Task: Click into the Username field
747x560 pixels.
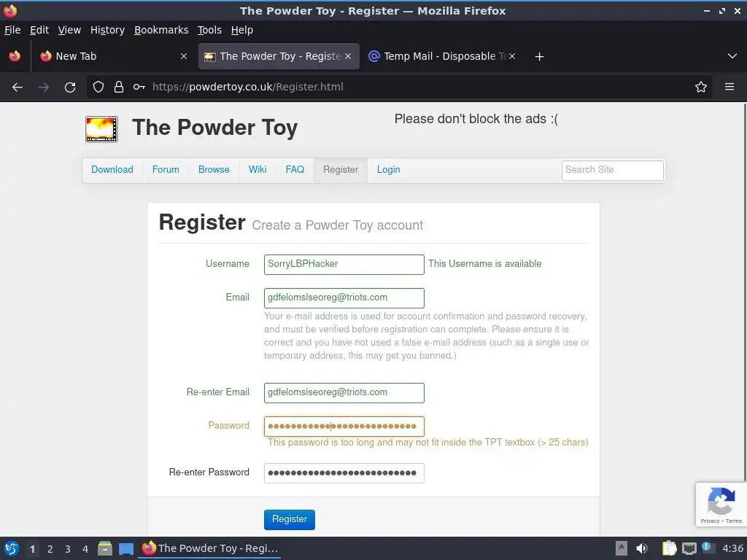Action: pyautogui.click(x=344, y=264)
